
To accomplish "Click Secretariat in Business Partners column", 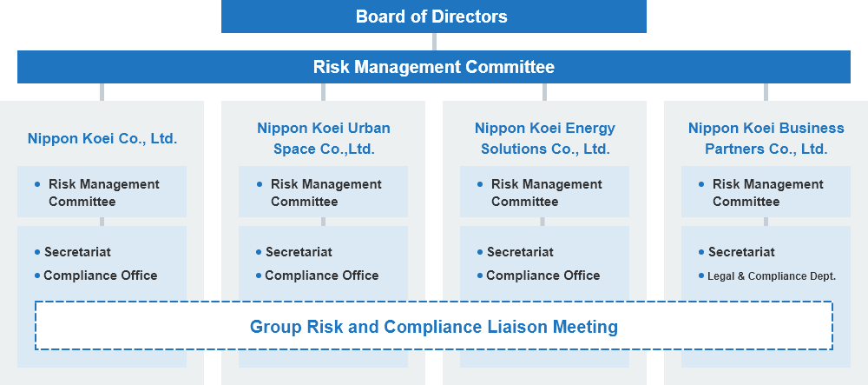I will pos(742,252).
